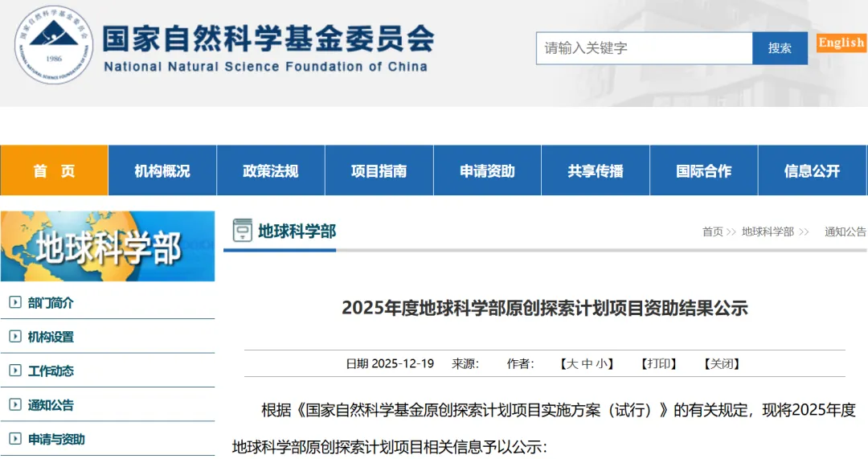The image size is (868, 459).
Task: Go to 政策法规 in the navigation bar
Action: coord(271,170)
